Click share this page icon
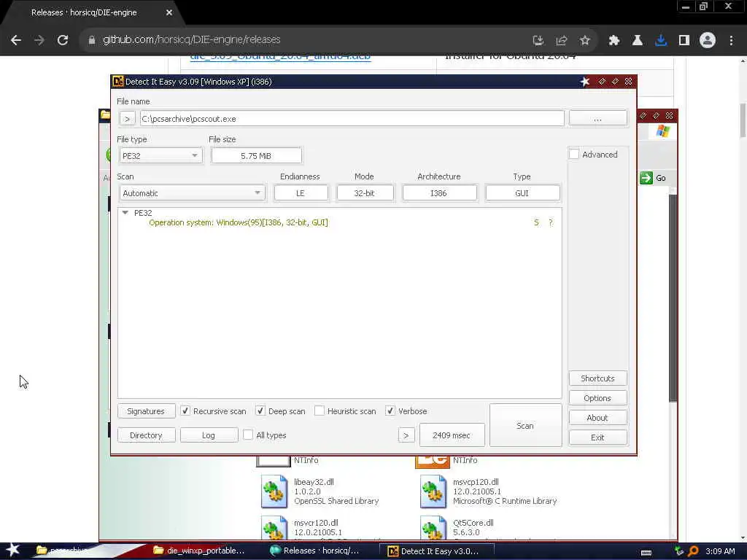This screenshot has height=560, width=747. click(561, 41)
